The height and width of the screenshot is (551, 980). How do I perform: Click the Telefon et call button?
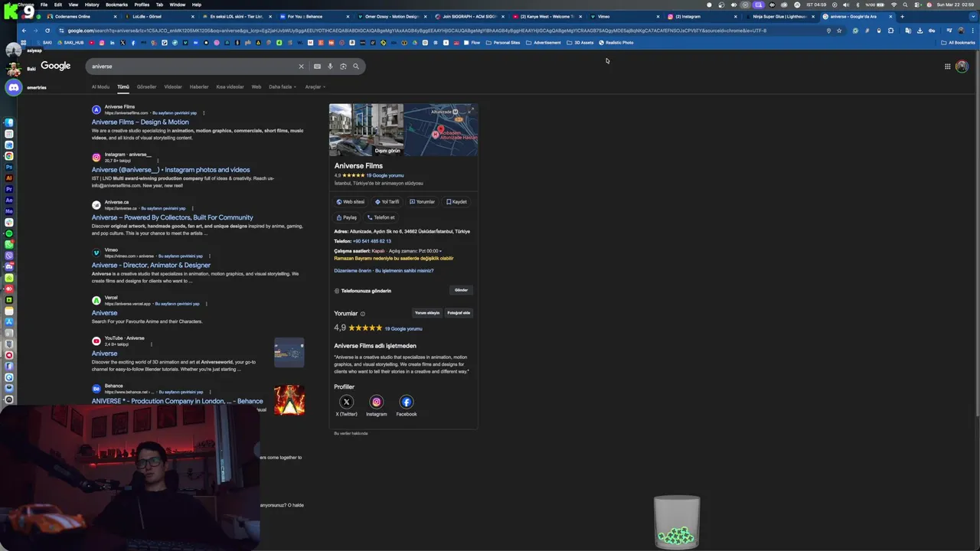[381, 217]
